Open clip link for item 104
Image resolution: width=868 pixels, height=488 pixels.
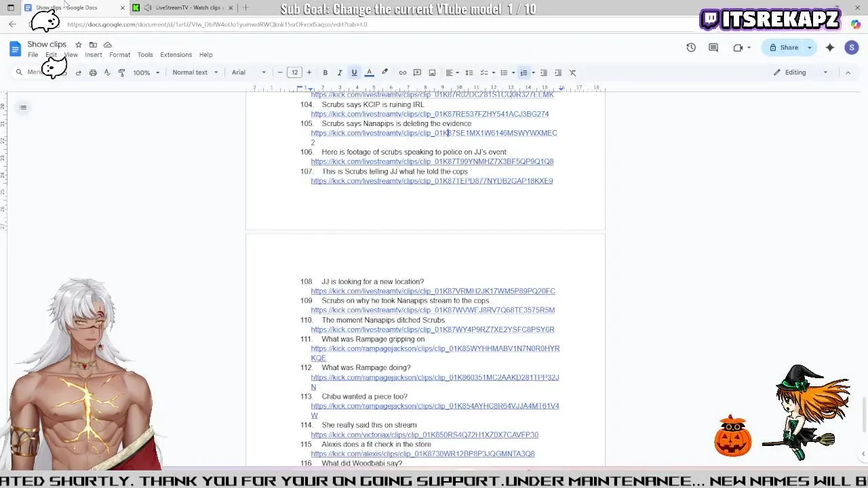430,114
